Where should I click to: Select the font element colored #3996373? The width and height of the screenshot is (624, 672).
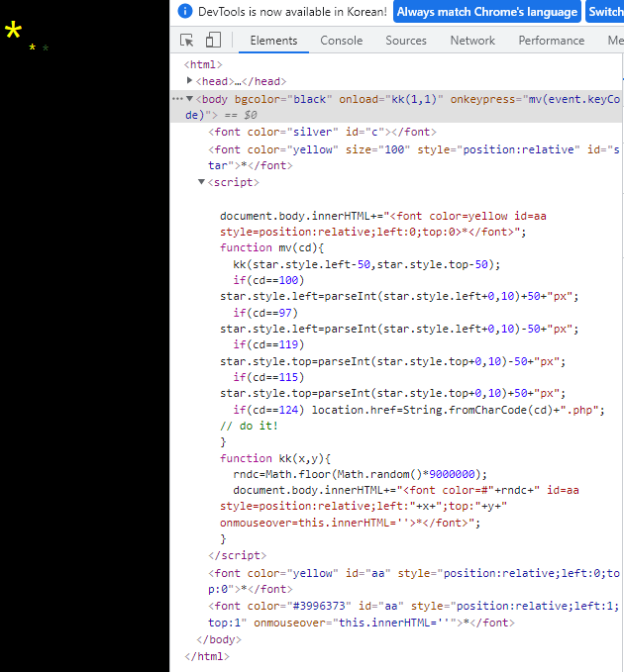click(414, 614)
